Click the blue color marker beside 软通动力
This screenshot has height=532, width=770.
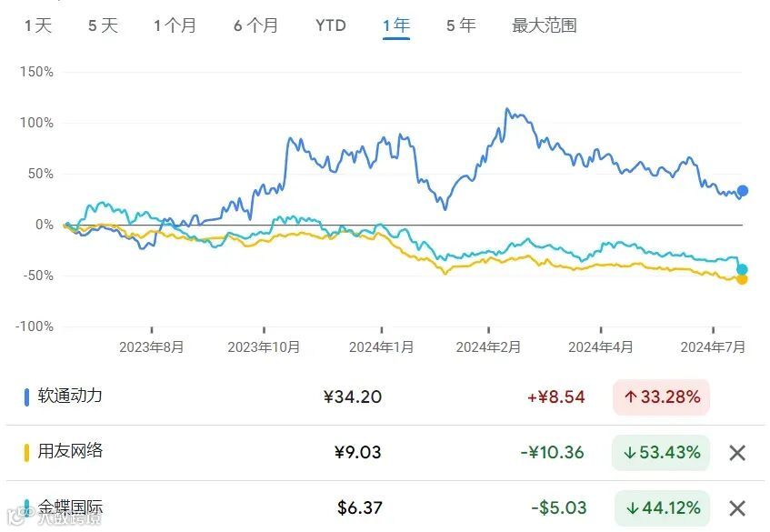point(26,396)
